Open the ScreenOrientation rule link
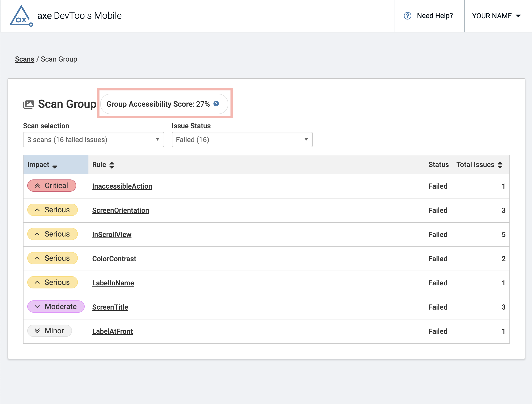The width and height of the screenshot is (532, 404). [x=121, y=210]
